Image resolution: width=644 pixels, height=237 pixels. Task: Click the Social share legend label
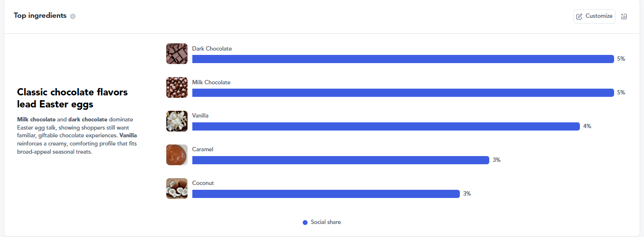pyautogui.click(x=326, y=222)
